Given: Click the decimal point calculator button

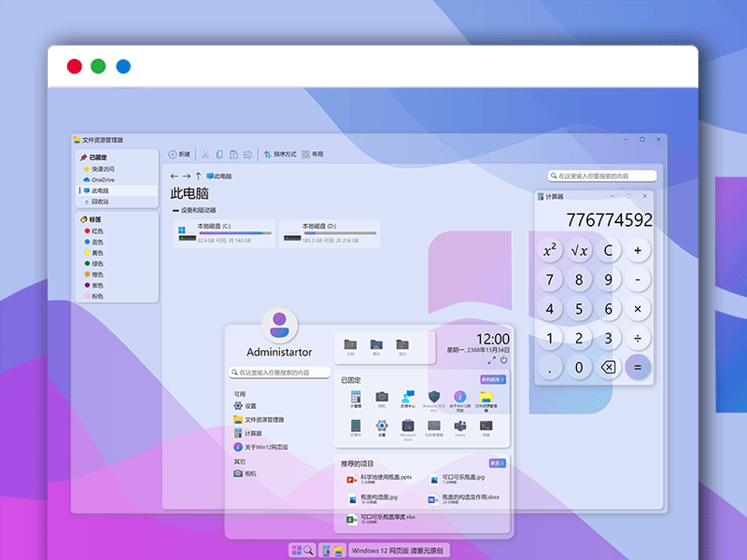Looking at the screenshot, I should [x=550, y=367].
